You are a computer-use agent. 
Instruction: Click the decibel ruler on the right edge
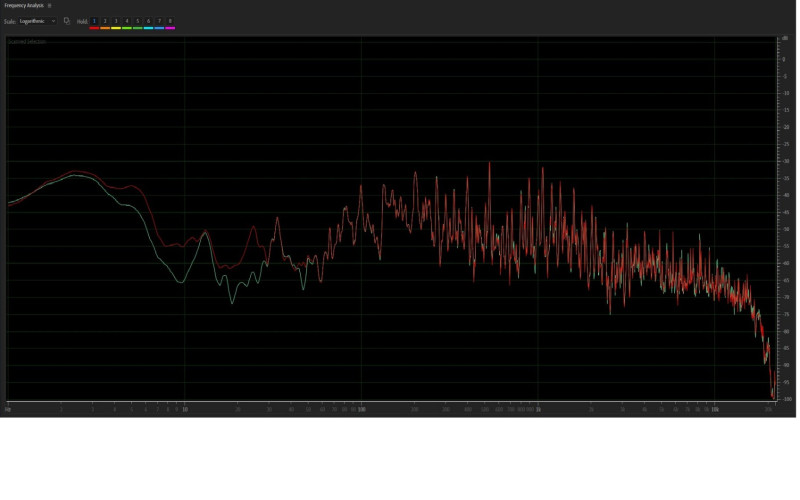click(x=786, y=219)
